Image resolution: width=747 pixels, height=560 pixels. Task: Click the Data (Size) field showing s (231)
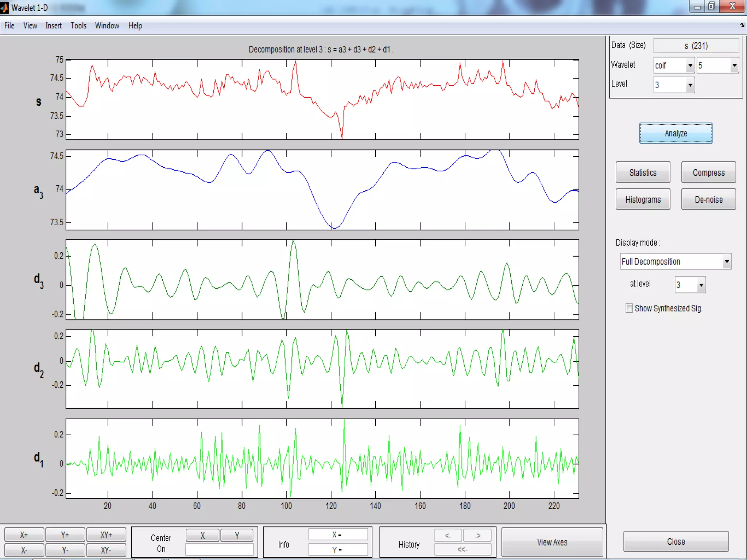click(696, 46)
